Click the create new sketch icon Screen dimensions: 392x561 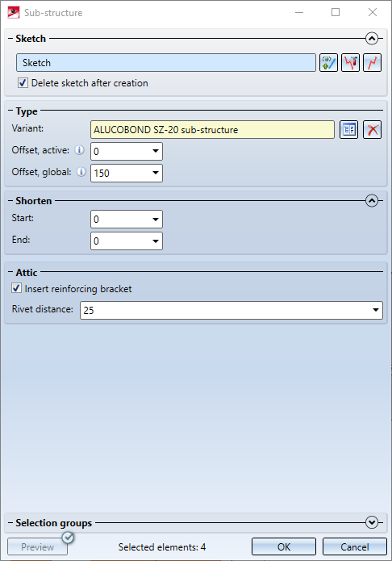(x=328, y=63)
